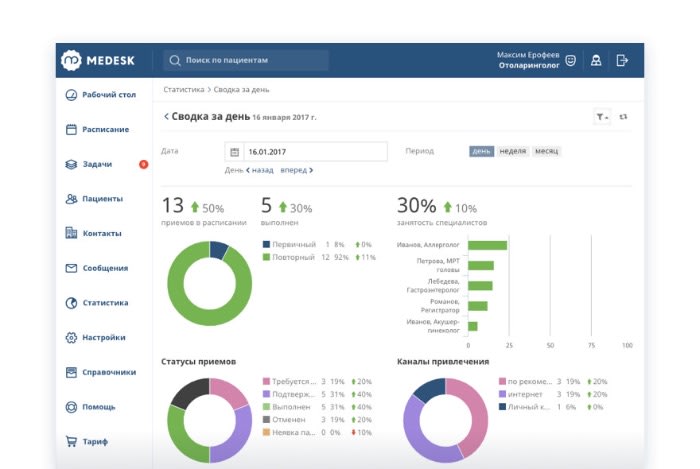This screenshot has height=469, width=700.
Task: Open Рабочий стол in the sidebar
Action: 108,95
